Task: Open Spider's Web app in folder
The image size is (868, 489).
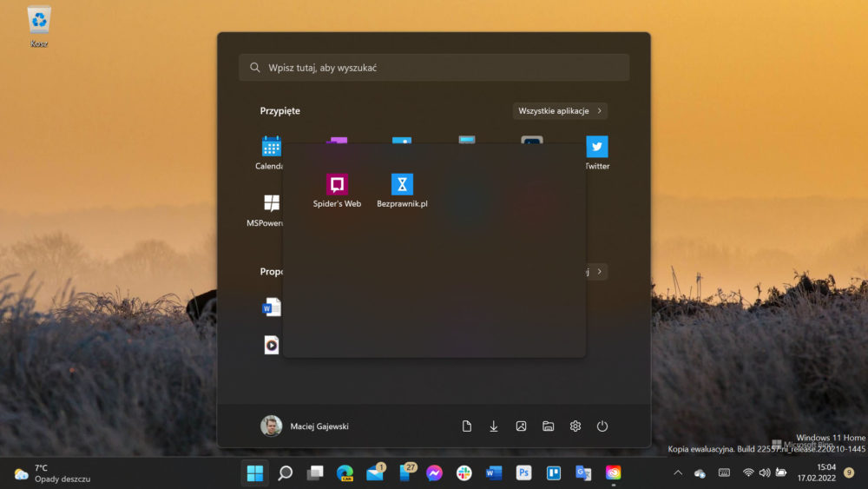Action: tap(337, 190)
